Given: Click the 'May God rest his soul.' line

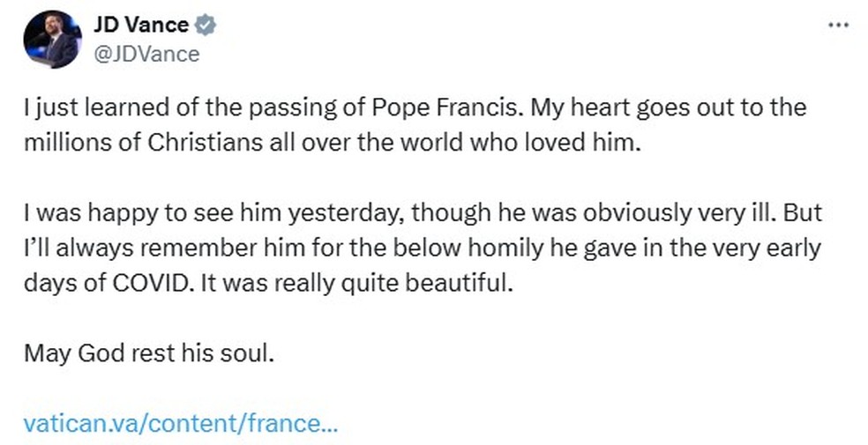Looking at the screenshot, I should (x=150, y=354).
